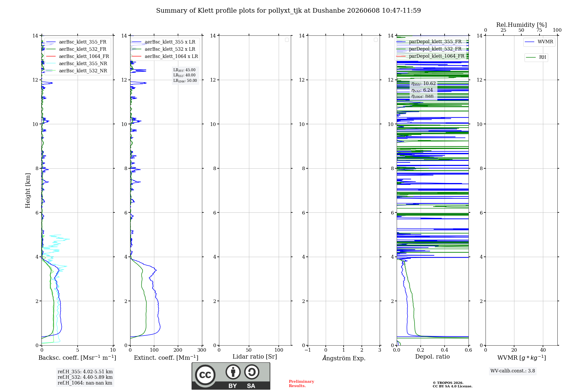Click the η532: 6.24 annotation
The height and width of the screenshot is (392, 577).
(x=422, y=90)
